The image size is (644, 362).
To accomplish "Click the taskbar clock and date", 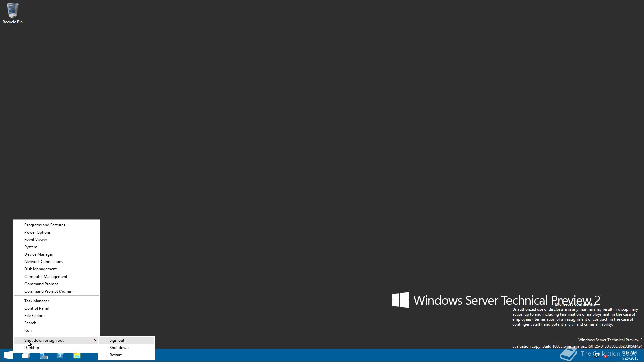I will tap(629, 355).
